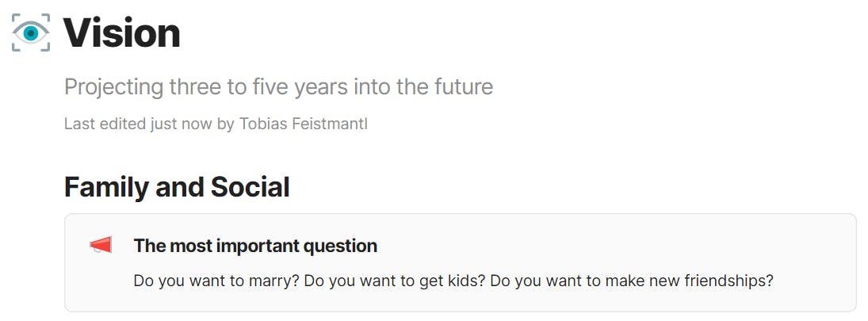The width and height of the screenshot is (868, 321).
Task: Click the sentence 'Do you want to get kids?'
Action: 396,281
